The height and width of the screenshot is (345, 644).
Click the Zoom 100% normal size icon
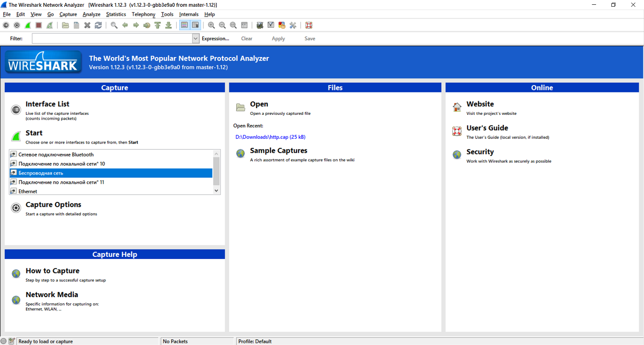point(233,25)
